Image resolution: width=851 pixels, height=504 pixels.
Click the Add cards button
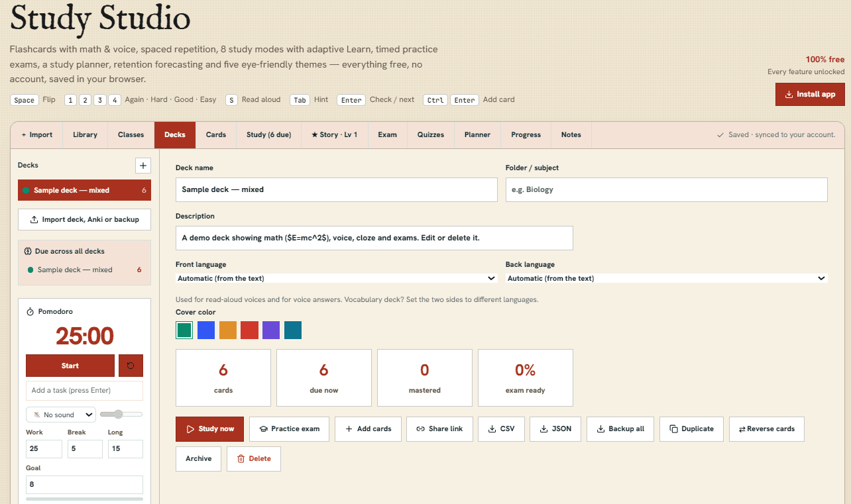(368, 428)
